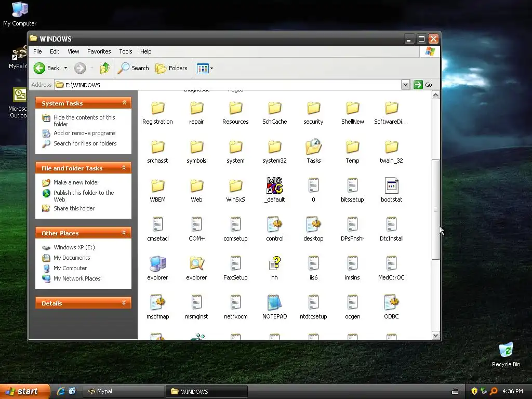Collapse the File and Folder Tasks panel
The image size is (532, 399).
coord(124,168)
